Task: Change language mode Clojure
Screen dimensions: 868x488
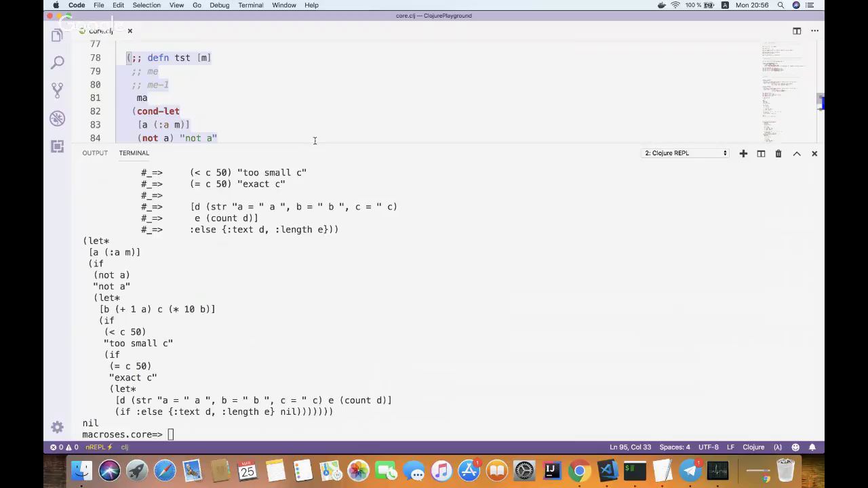Action: click(753, 447)
